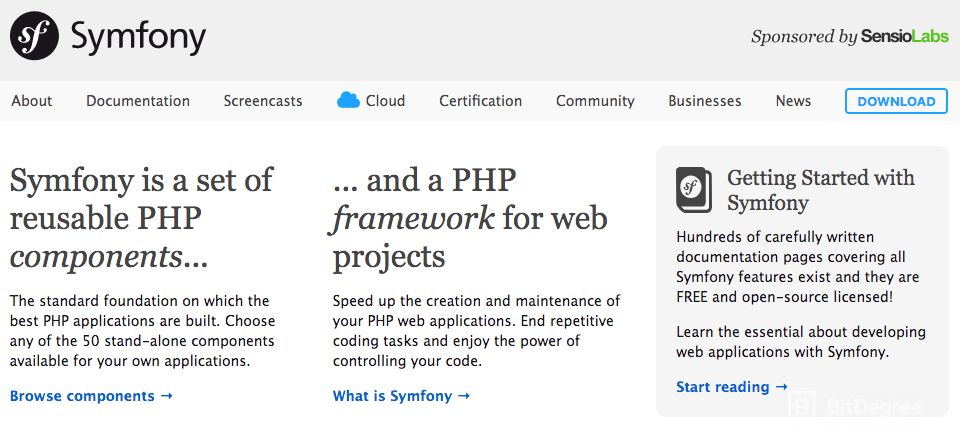Screen dimensions: 960x444
Task: Click heading 'Symfony is a set of reusable PHP components'
Action: point(141,218)
